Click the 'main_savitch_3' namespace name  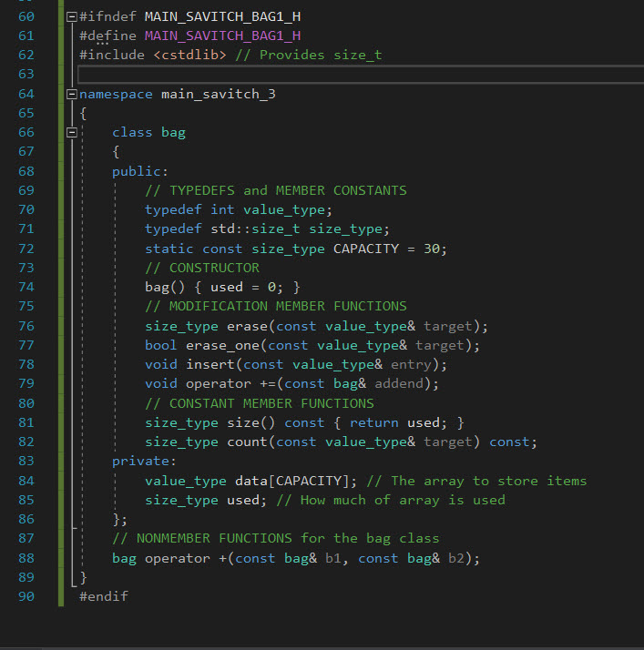[218, 94]
